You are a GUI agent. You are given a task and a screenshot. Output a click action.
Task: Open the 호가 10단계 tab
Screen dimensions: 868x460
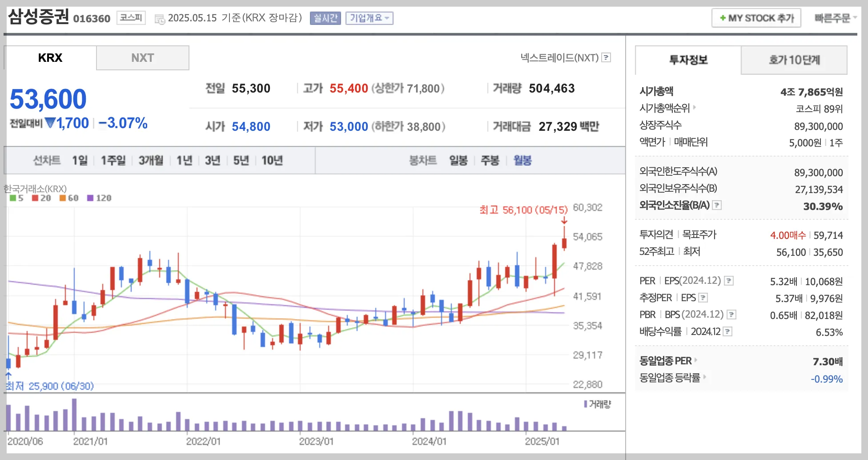pos(794,60)
